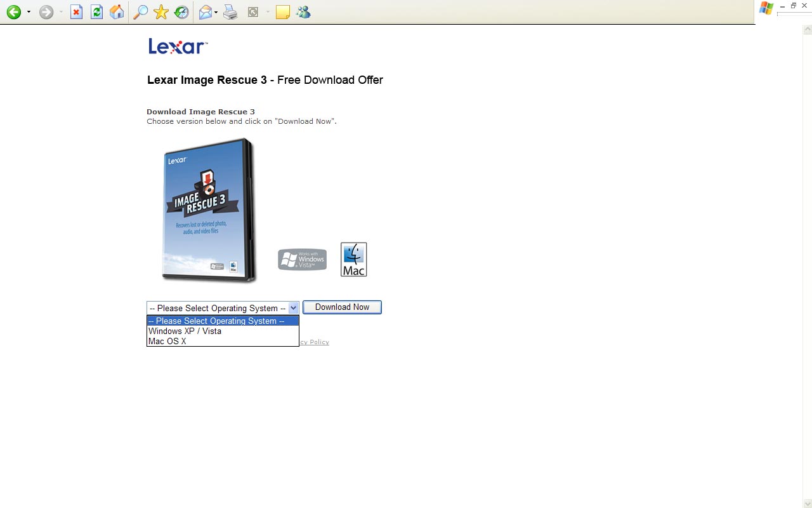Open Favorites star icon
812x508 pixels.
click(x=161, y=12)
